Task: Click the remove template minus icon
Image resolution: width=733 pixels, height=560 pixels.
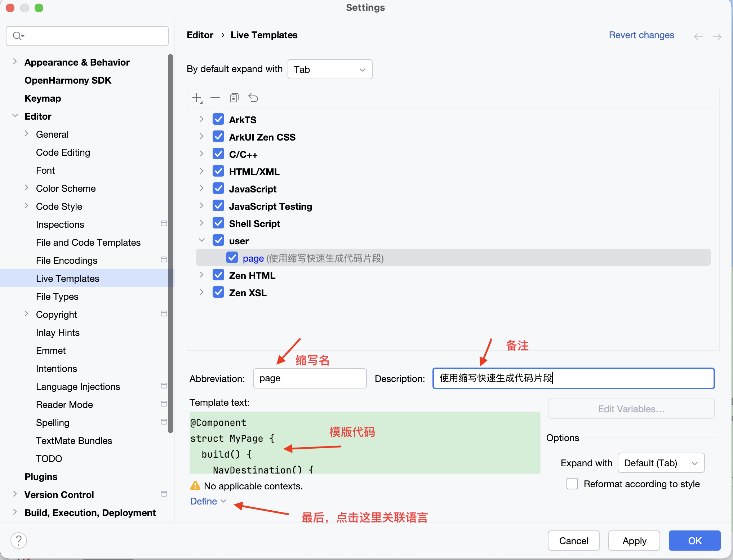Action: click(215, 98)
